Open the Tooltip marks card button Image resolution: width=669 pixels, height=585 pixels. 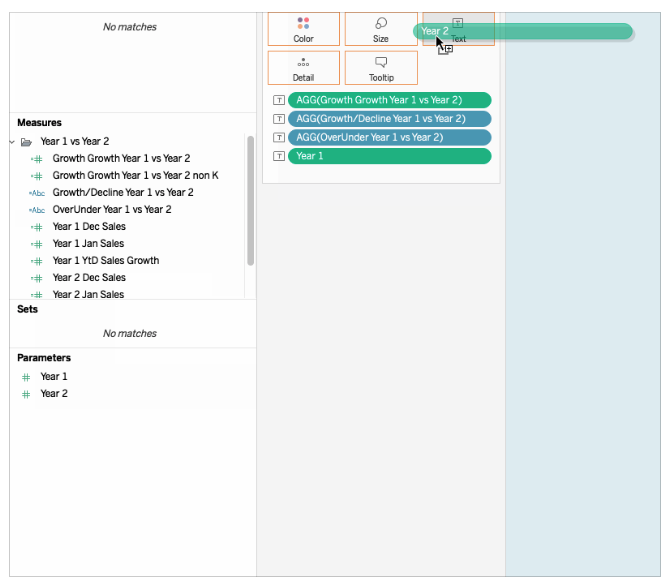point(380,68)
